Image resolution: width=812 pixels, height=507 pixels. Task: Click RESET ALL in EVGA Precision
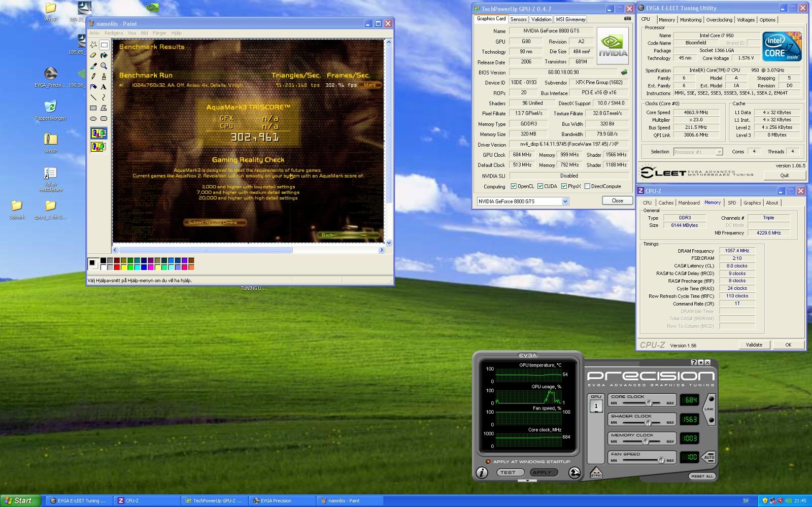tap(702, 476)
